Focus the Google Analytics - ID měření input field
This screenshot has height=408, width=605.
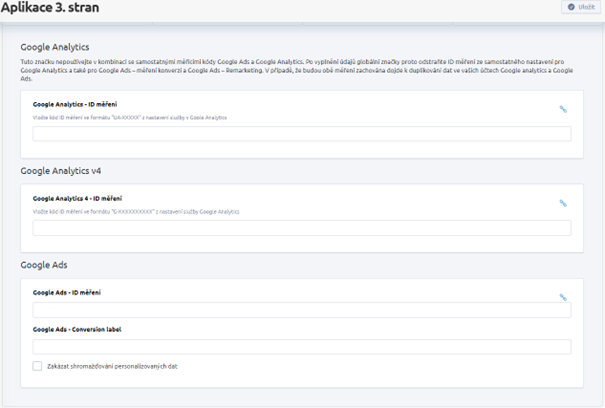coord(302,134)
